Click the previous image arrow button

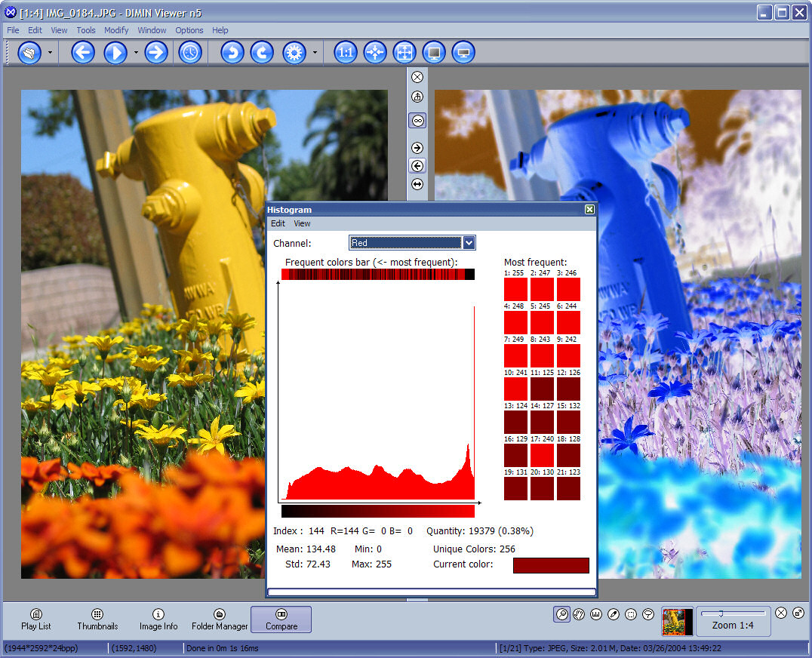pos(83,53)
